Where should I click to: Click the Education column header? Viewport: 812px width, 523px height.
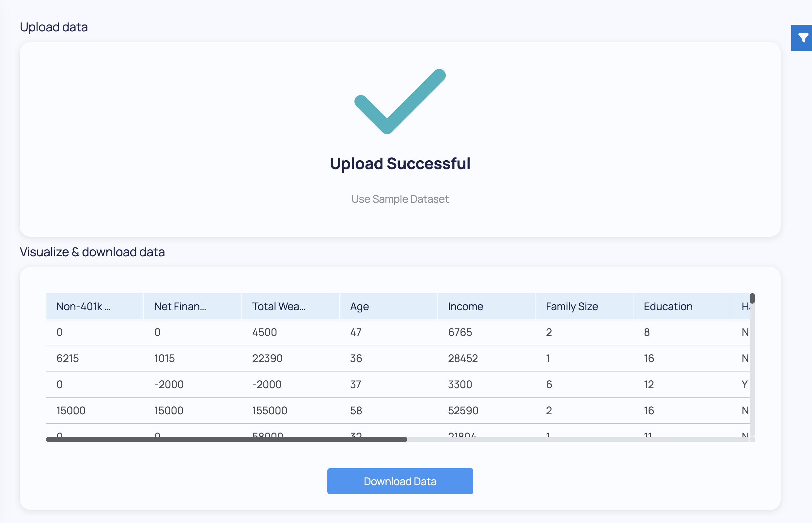click(x=682, y=306)
